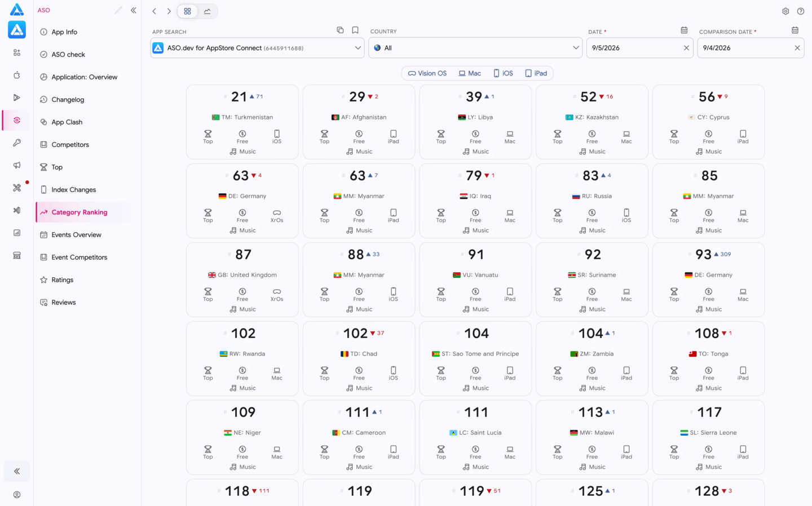Open the Date calendar icon

tap(684, 30)
